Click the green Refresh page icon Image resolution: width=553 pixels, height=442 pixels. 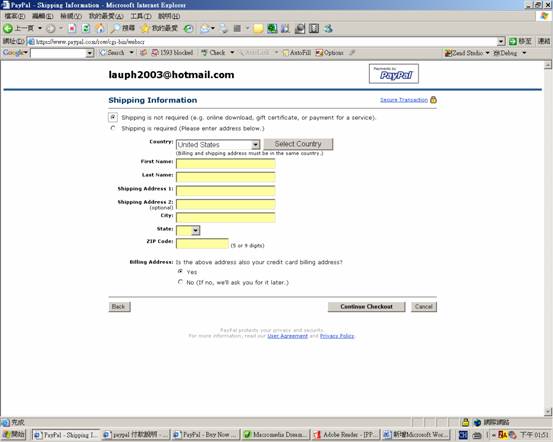click(x=86, y=29)
